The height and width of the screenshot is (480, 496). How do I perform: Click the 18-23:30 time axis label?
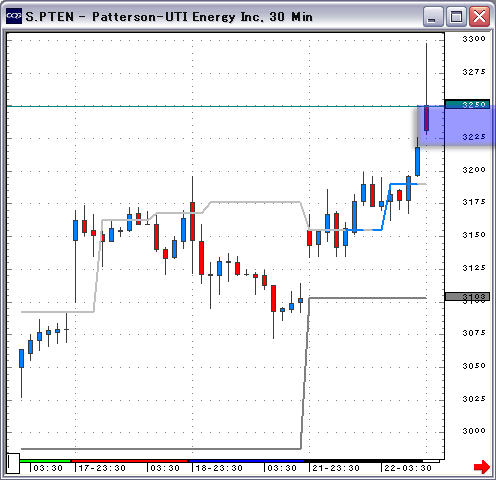point(219,468)
